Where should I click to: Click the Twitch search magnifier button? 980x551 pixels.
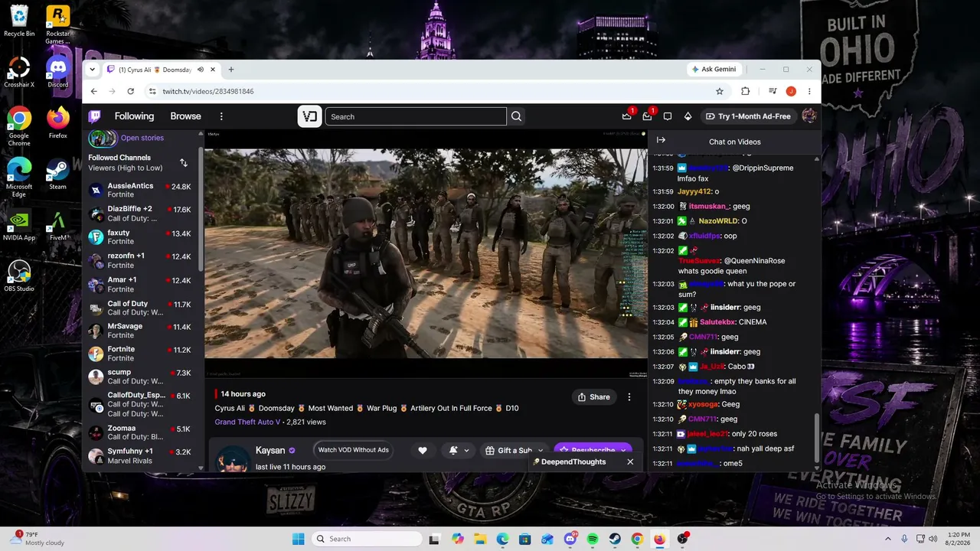(516, 116)
